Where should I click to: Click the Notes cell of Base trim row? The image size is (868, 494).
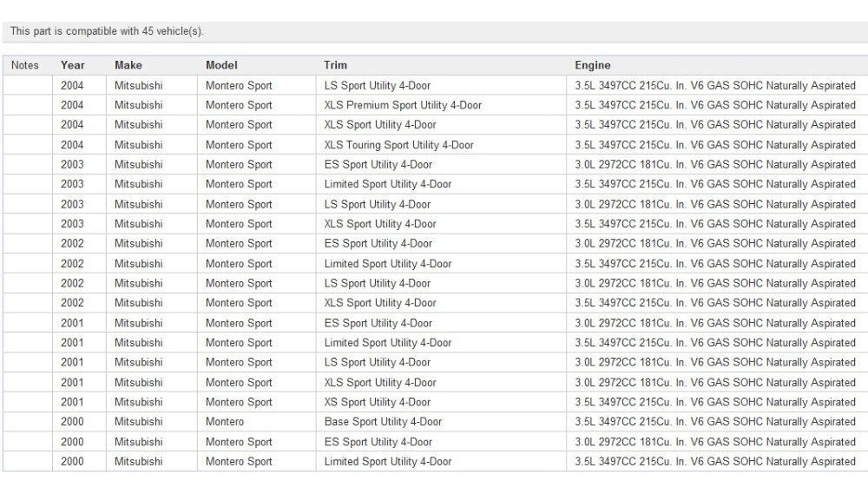pyautogui.click(x=27, y=422)
